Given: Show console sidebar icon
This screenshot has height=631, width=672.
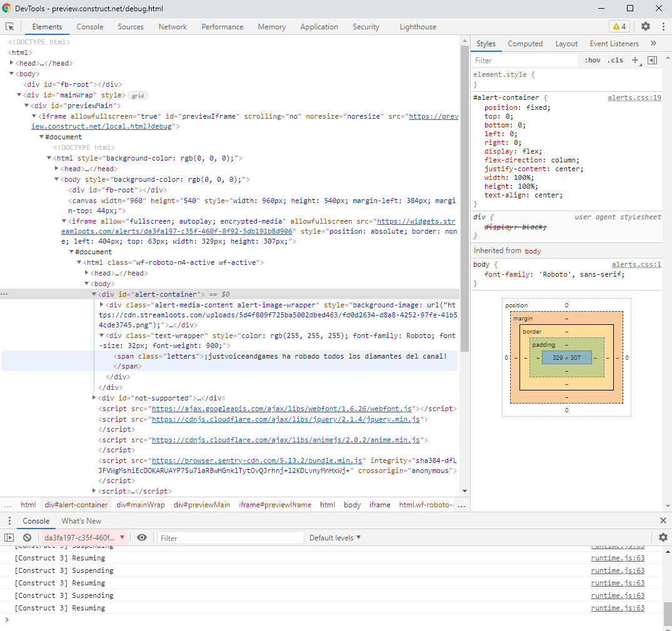Looking at the screenshot, I should 9,538.
